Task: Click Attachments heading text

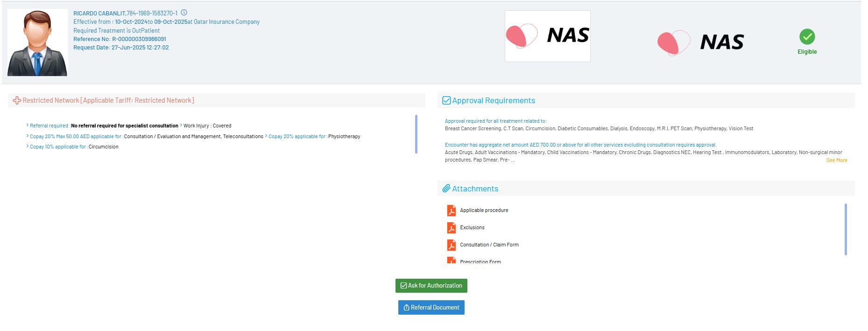Action: tap(475, 189)
